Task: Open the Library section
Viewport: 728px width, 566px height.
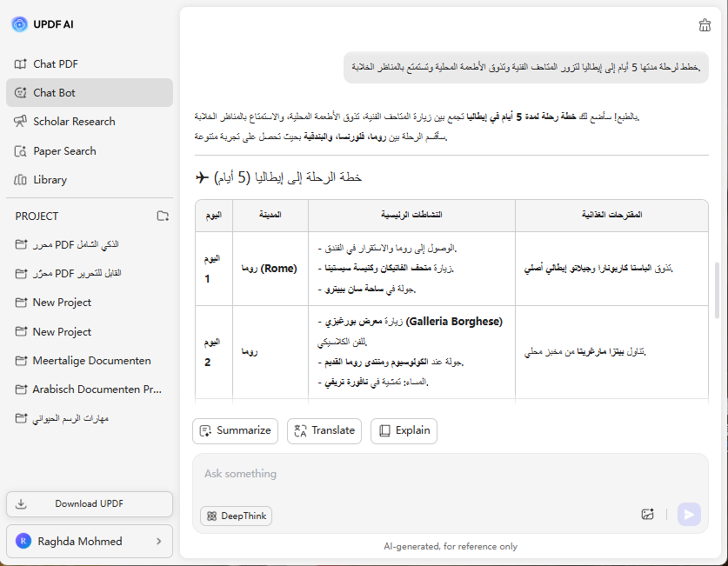Action: tap(50, 180)
